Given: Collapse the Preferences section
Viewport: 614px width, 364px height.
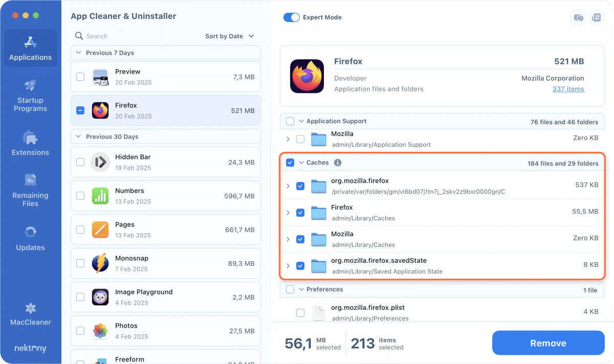Looking at the screenshot, I should point(301,289).
